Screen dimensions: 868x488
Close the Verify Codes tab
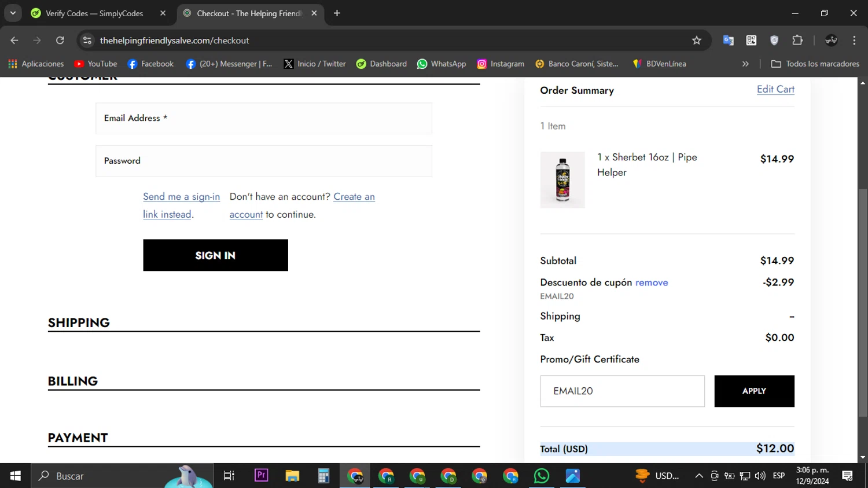[163, 13]
